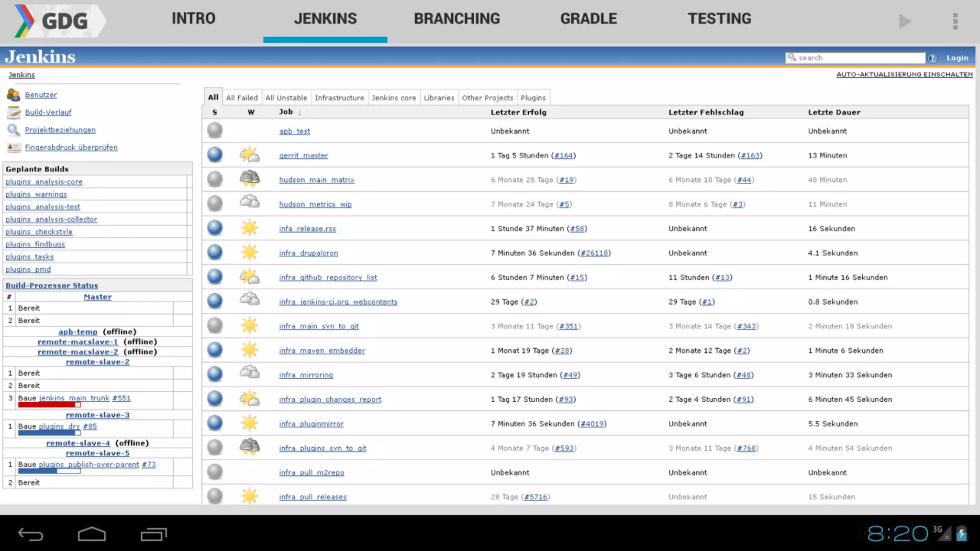
Task: Click the Build-Verlauf notepad icon
Action: (x=13, y=112)
